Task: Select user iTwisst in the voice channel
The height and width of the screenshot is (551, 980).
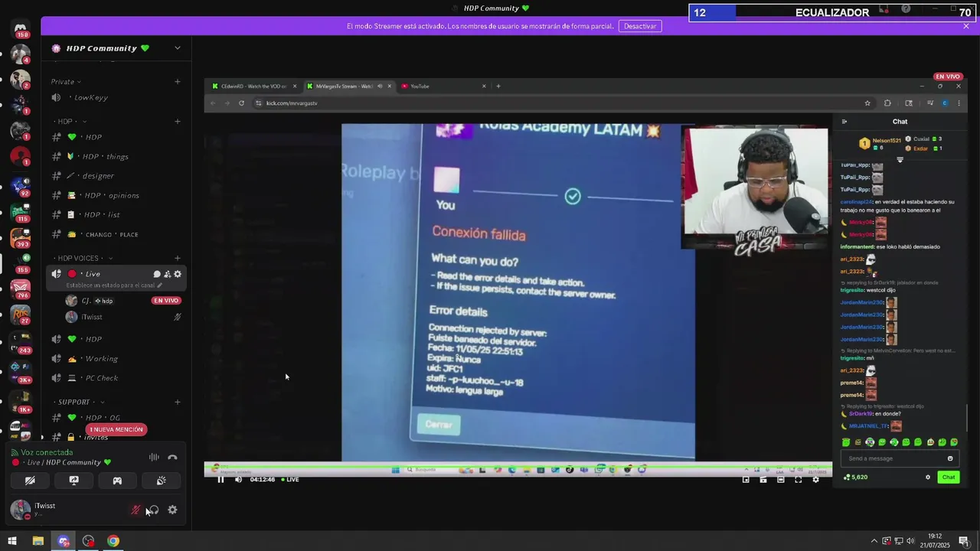Action: tap(122, 317)
